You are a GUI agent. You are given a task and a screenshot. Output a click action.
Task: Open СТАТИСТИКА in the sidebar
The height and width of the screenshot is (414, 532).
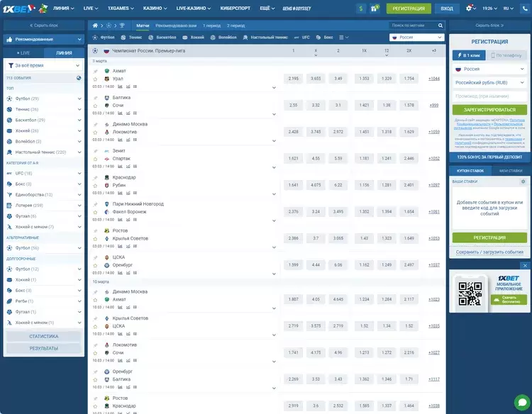[44, 336]
